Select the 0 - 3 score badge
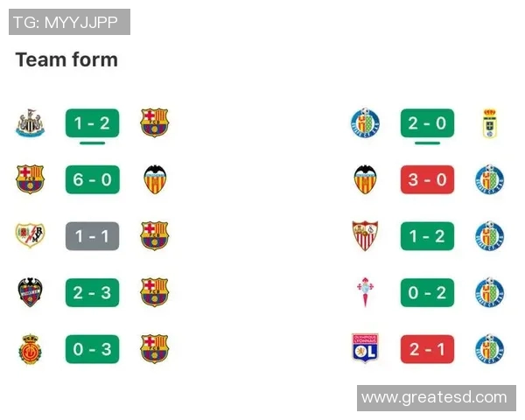Image resolution: width=525 pixels, height=420 pixels. (x=92, y=349)
